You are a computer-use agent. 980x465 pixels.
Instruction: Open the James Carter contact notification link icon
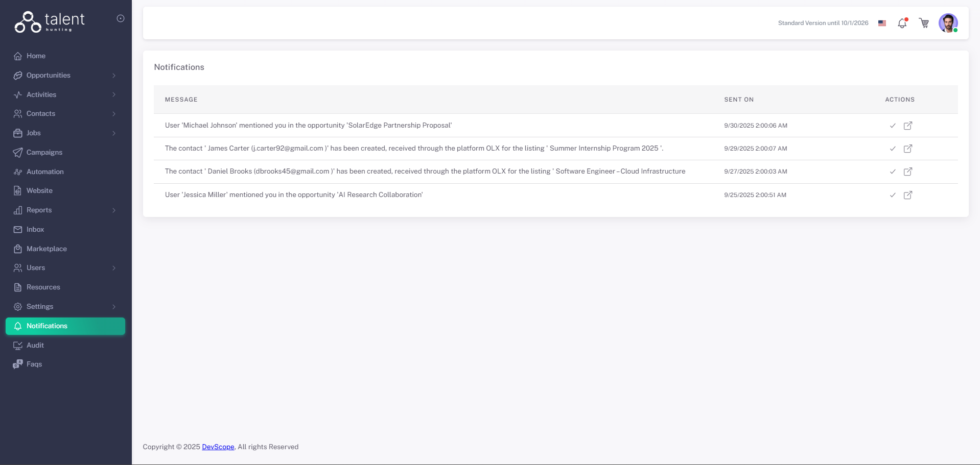tap(907, 149)
